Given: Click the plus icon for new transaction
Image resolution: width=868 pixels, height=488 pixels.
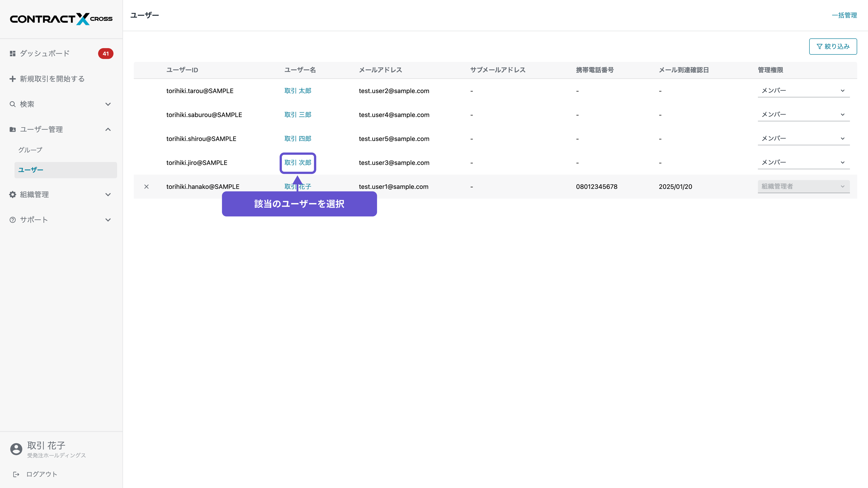Looking at the screenshot, I should coord(12,79).
